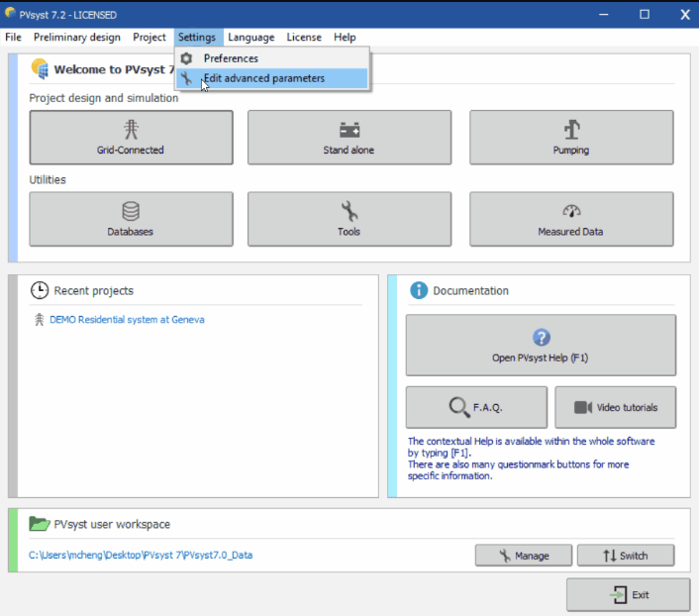Open the workspace path link
Screen dimensions: 699x616
point(141,555)
